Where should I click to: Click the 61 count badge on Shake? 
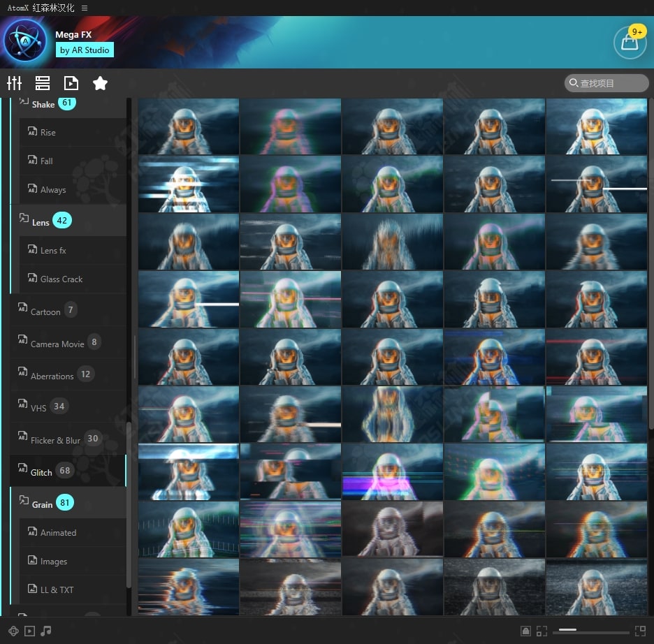[67, 103]
